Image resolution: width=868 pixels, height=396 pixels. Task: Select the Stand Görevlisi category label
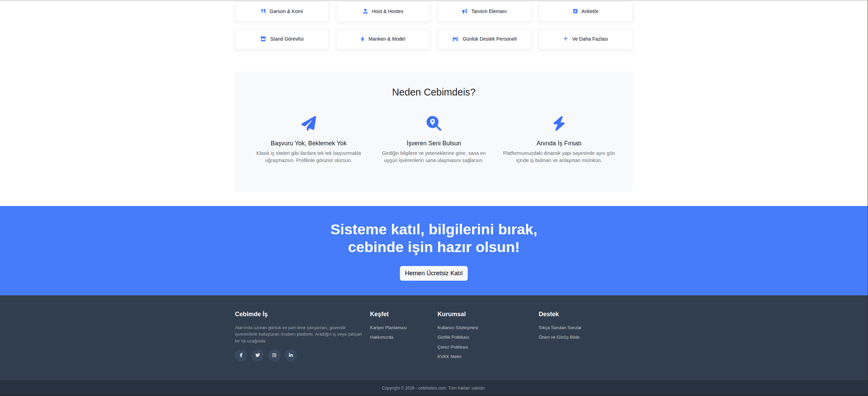[x=287, y=39]
